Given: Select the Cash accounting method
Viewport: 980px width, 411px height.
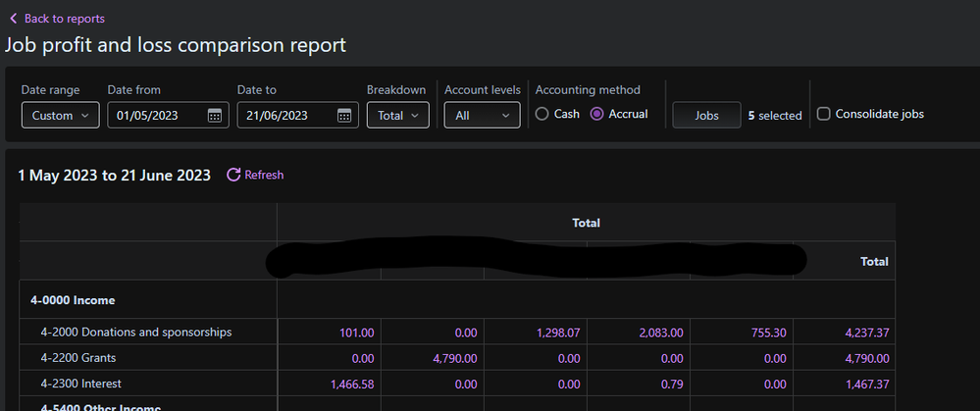Looking at the screenshot, I should 542,115.
